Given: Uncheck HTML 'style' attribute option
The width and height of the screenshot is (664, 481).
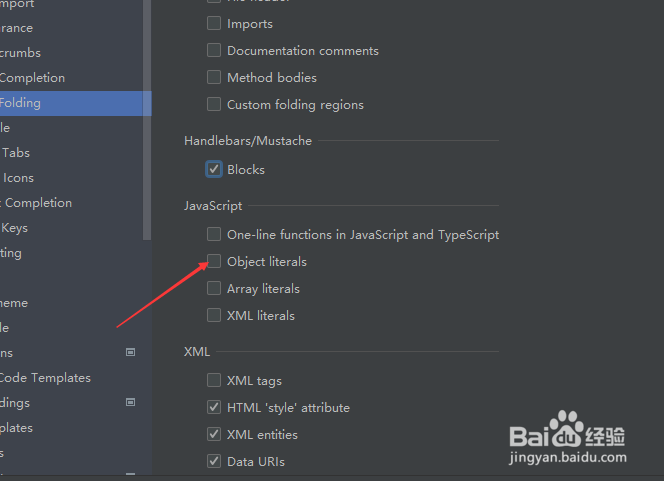Looking at the screenshot, I should (x=214, y=407).
